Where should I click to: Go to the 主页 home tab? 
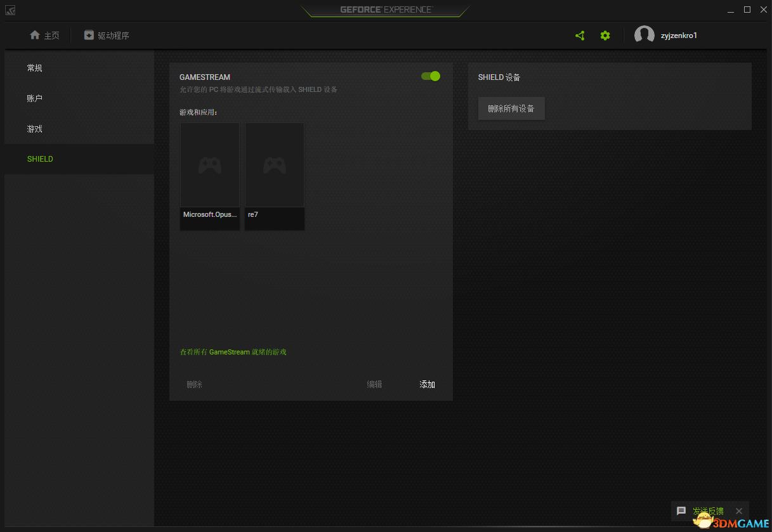point(44,36)
